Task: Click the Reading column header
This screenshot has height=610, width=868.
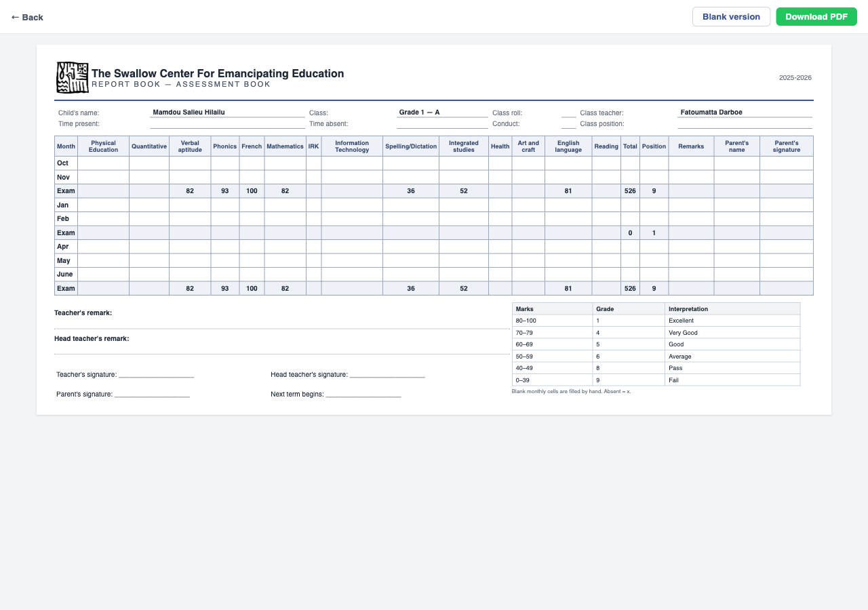Action: point(606,146)
